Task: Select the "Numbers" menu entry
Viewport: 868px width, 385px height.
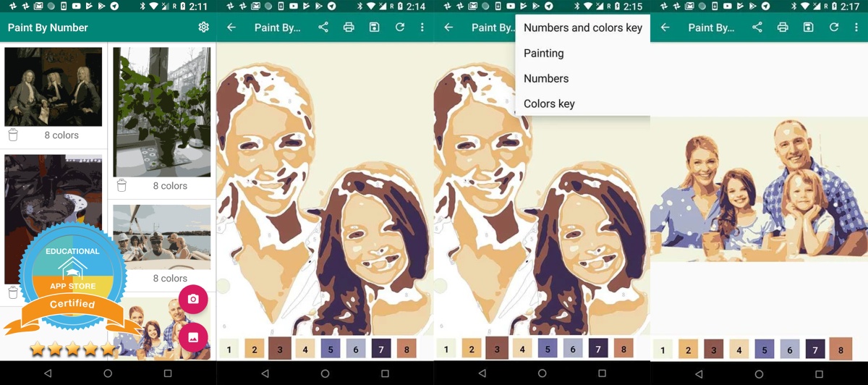Action: coord(546,79)
